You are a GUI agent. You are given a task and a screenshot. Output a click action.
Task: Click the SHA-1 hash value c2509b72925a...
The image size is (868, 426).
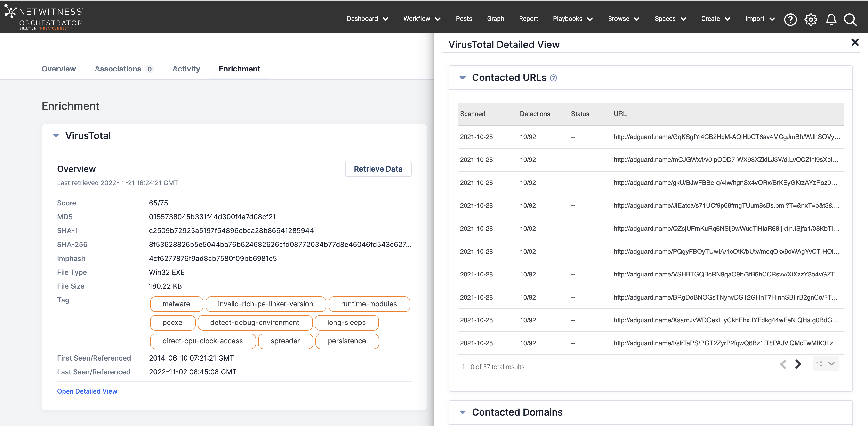[231, 231]
